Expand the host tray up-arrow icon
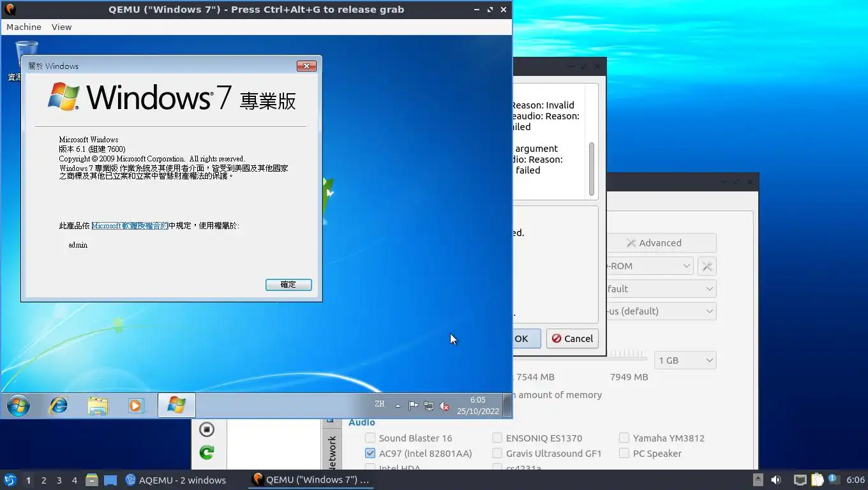868x490 pixels. (x=758, y=480)
